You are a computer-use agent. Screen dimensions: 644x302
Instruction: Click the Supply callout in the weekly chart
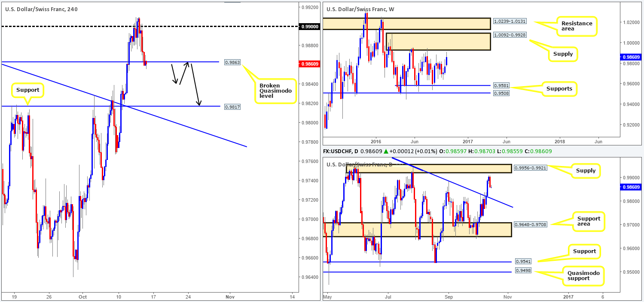pyautogui.click(x=564, y=54)
